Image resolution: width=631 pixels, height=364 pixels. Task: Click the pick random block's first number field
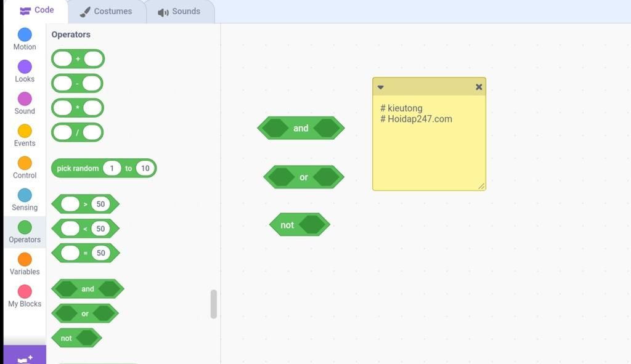(x=112, y=169)
